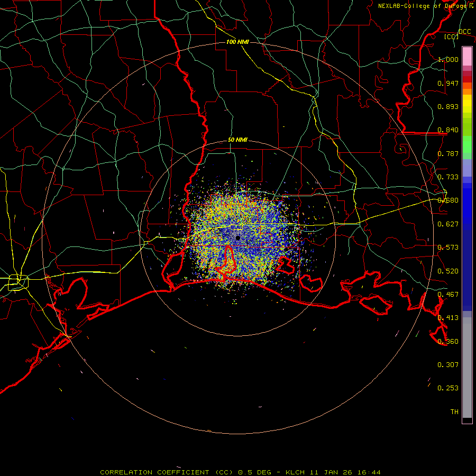This screenshot has width=476, height=476.
Task: Select the 0.840 scale value
Action: pos(448,130)
